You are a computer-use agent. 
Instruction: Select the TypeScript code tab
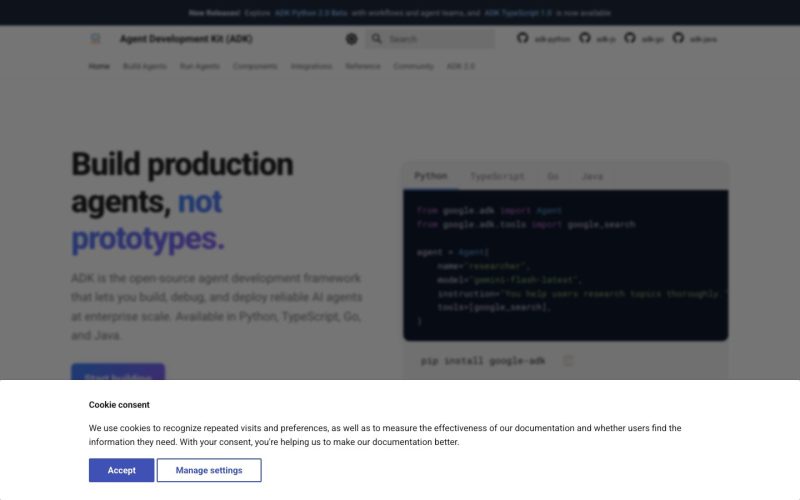(x=497, y=176)
